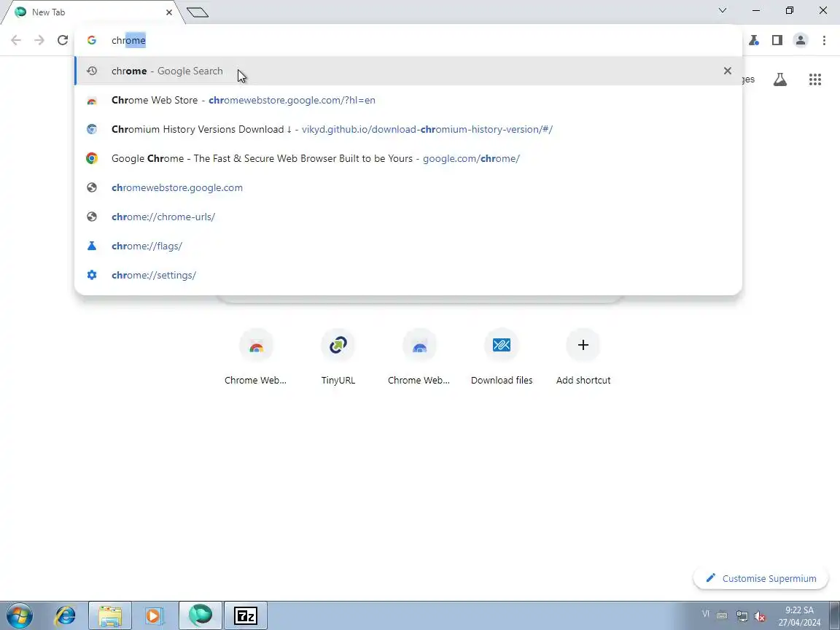The width and height of the screenshot is (840, 630).
Task: Open the profile avatar icon
Action: pos(801,40)
